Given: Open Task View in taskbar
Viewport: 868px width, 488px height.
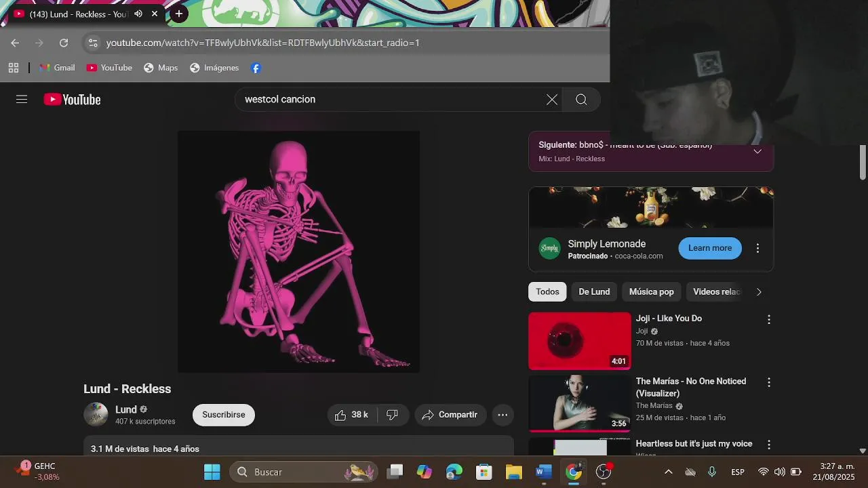Looking at the screenshot, I should coord(395,472).
